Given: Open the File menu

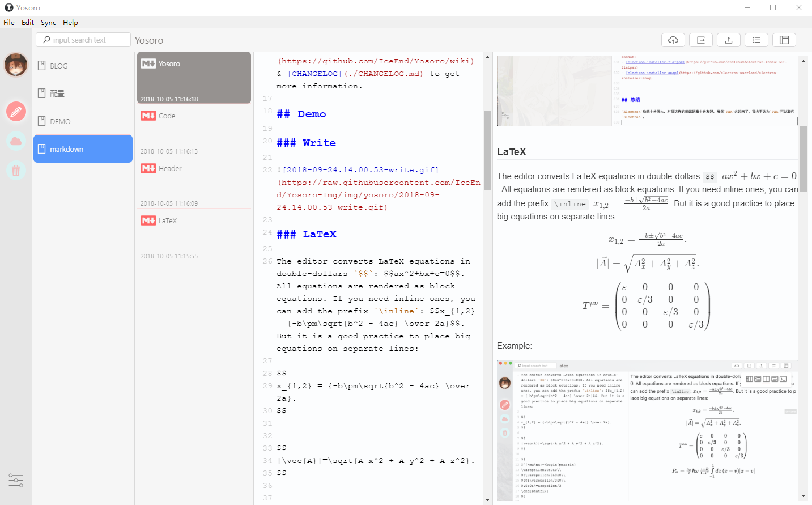Looking at the screenshot, I should coord(9,23).
